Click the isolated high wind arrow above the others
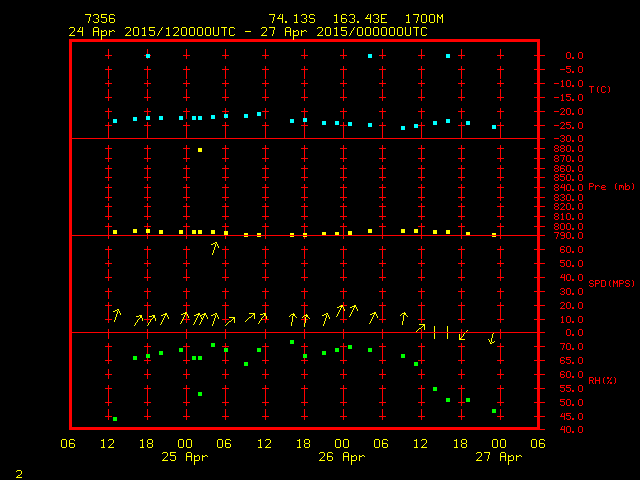 pyautogui.click(x=214, y=247)
